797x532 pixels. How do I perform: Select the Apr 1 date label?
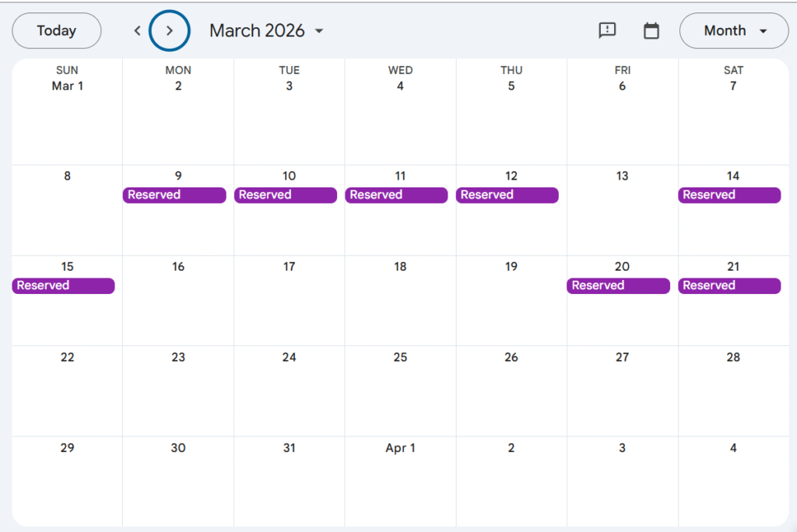(400, 448)
